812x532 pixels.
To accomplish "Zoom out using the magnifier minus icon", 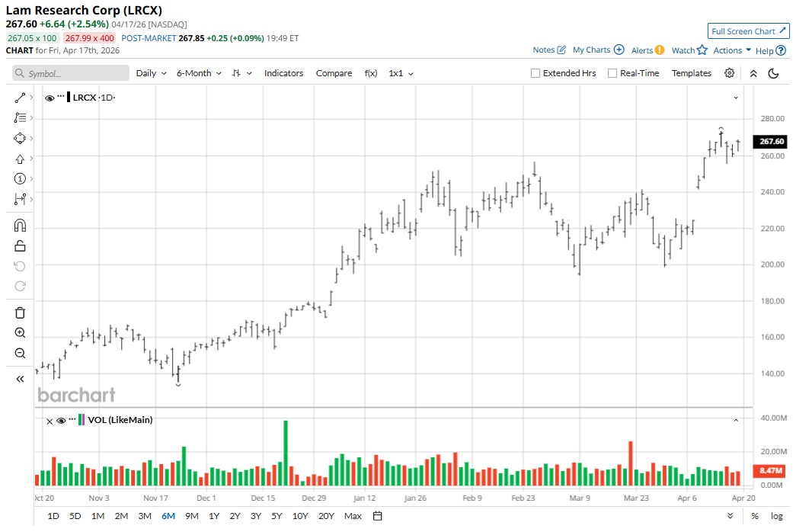I will pyautogui.click(x=20, y=353).
